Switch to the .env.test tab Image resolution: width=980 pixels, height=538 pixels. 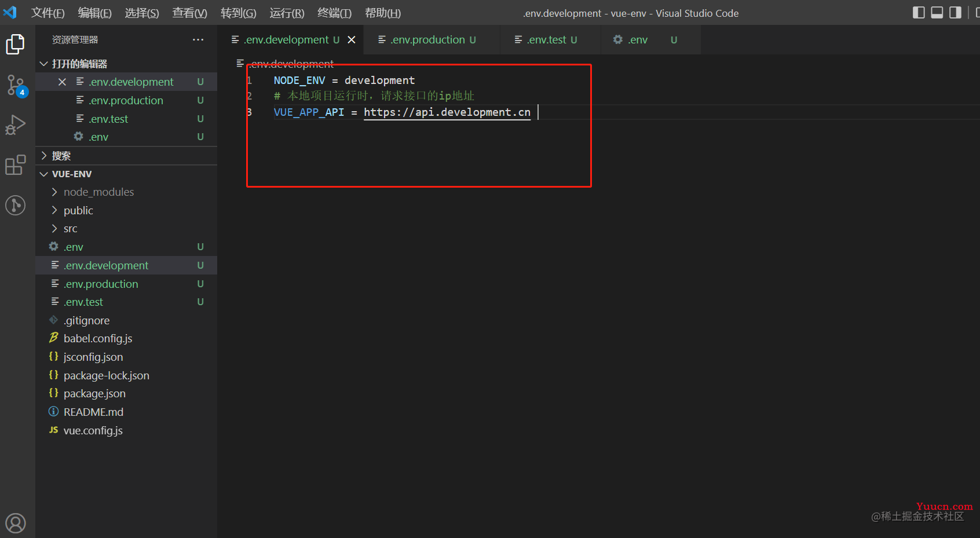pyautogui.click(x=550, y=39)
